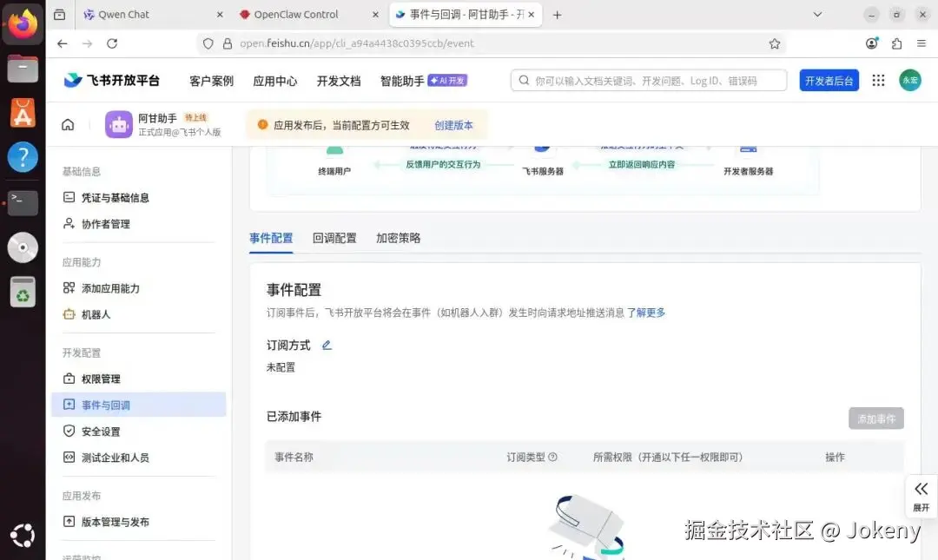The width and height of the screenshot is (938, 560).
Task: Open the Trash in the dock
Action: coord(23,292)
